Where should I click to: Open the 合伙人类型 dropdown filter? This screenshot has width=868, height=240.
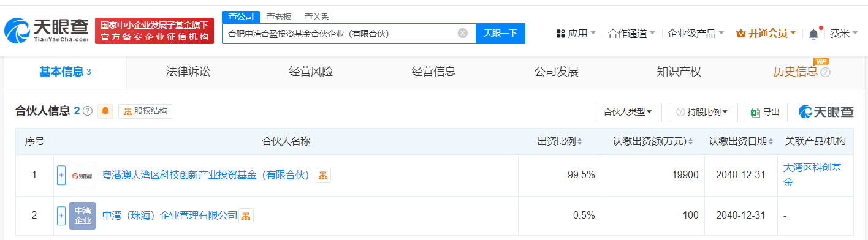[x=628, y=112]
